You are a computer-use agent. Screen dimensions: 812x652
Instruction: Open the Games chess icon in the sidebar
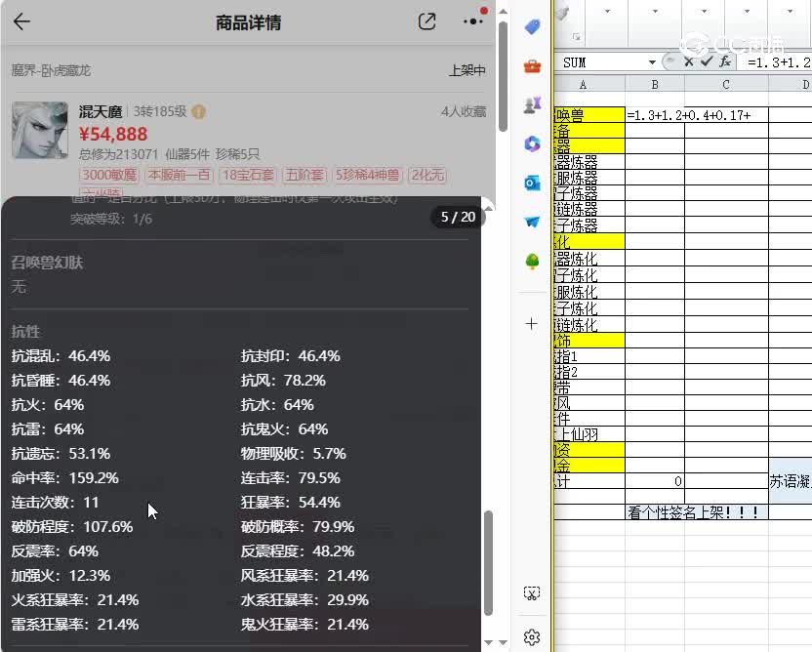pyautogui.click(x=532, y=105)
